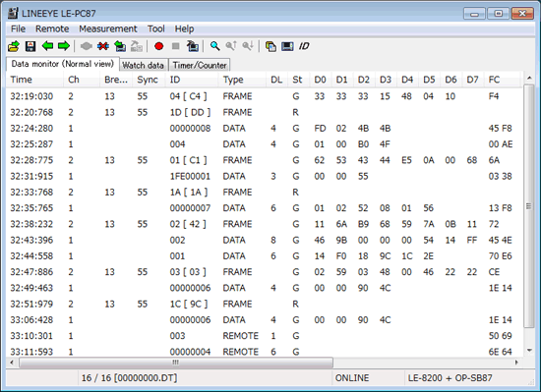Viewport: 541px width, 392px height.
Task: Click the magnifying glass search icon
Action: 215,46
